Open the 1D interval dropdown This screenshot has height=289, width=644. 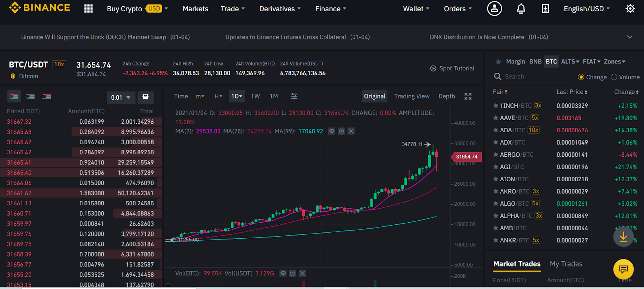click(x=237, y=96)
